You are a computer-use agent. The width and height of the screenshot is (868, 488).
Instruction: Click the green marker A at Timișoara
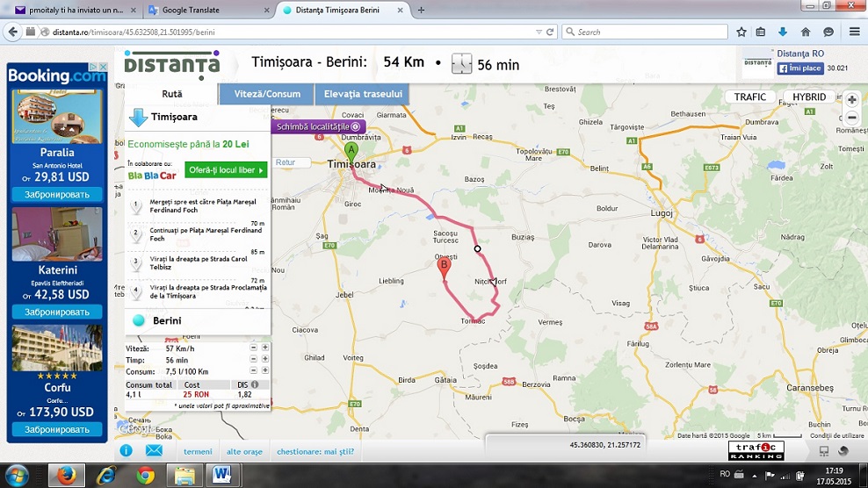(x=351, y=151)
